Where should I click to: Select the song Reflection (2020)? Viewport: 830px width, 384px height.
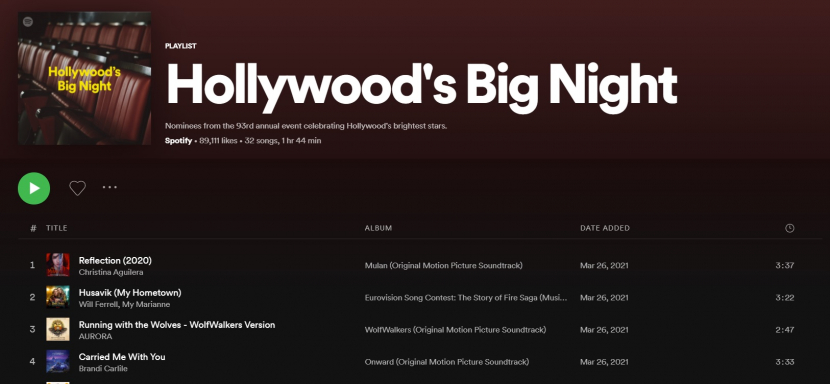(115, 260)
